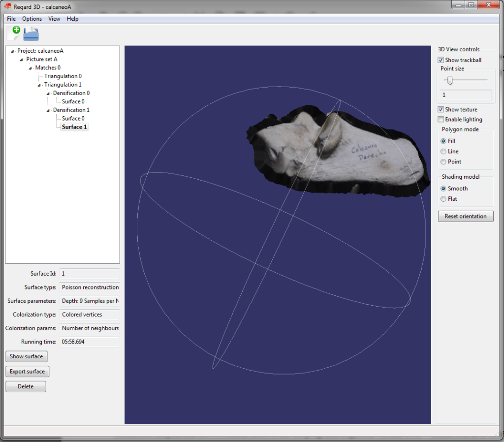Click the Point size value field

[465, 95]
